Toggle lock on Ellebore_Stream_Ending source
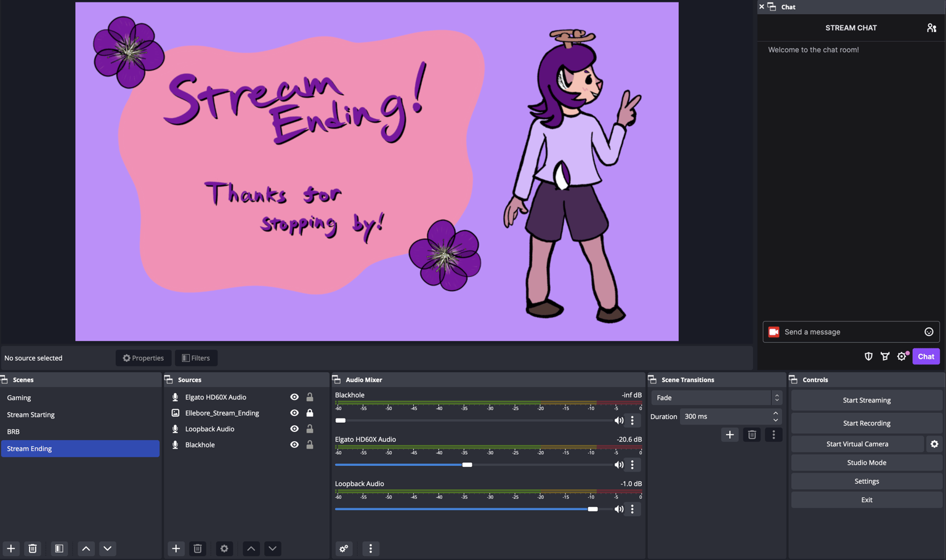 click(x=310, y=413)
